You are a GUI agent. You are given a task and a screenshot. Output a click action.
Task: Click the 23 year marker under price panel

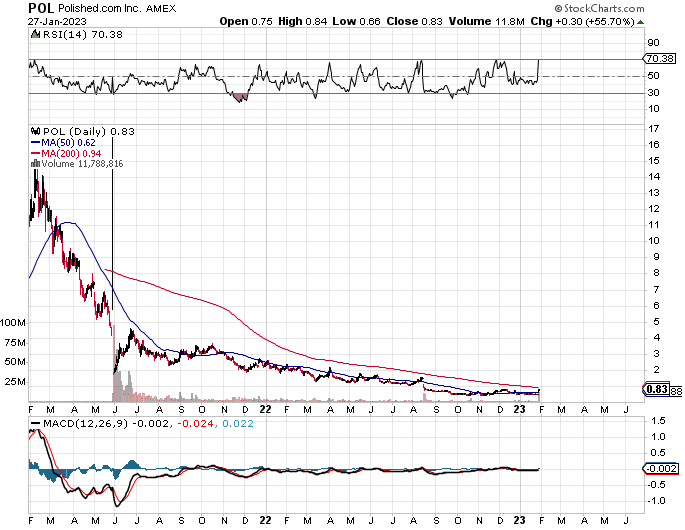coord(519,409)
